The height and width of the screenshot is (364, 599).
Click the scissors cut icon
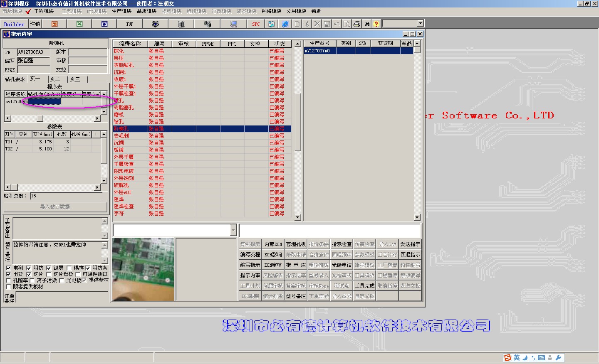pos(307,24)
